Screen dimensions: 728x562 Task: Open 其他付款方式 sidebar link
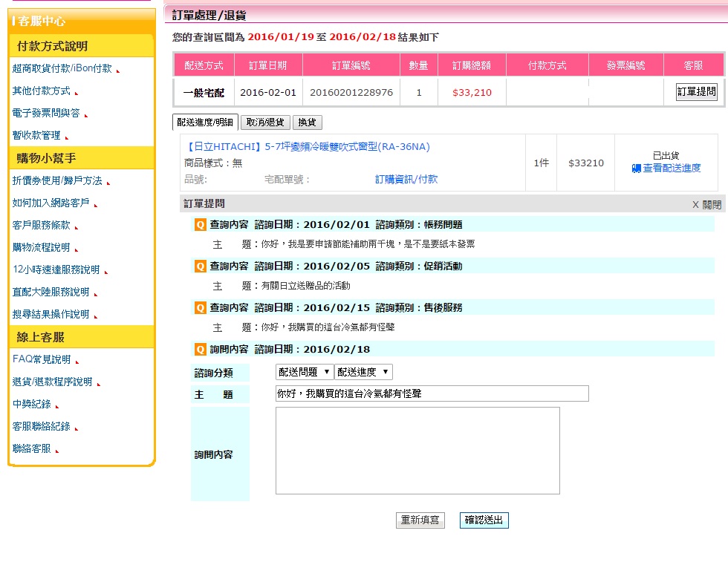[x=42, y=91]
